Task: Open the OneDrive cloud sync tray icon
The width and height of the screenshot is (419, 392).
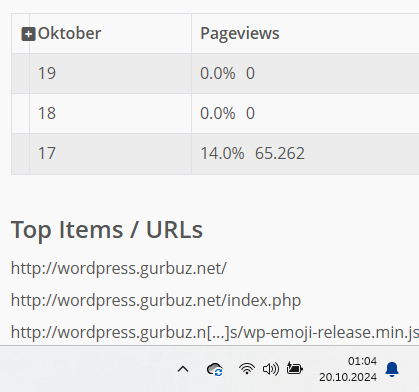Action: tap(215, 369)
